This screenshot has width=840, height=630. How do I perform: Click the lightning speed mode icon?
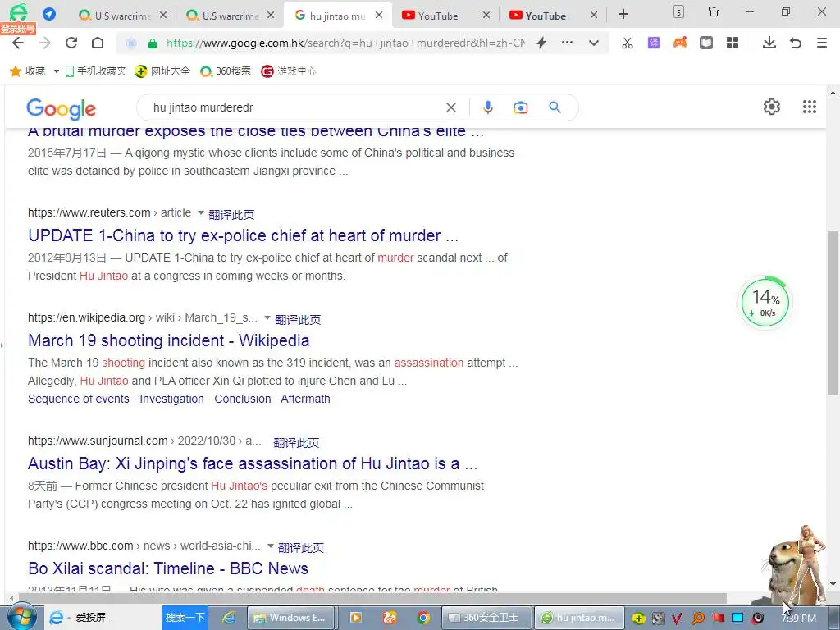point(541,43)
